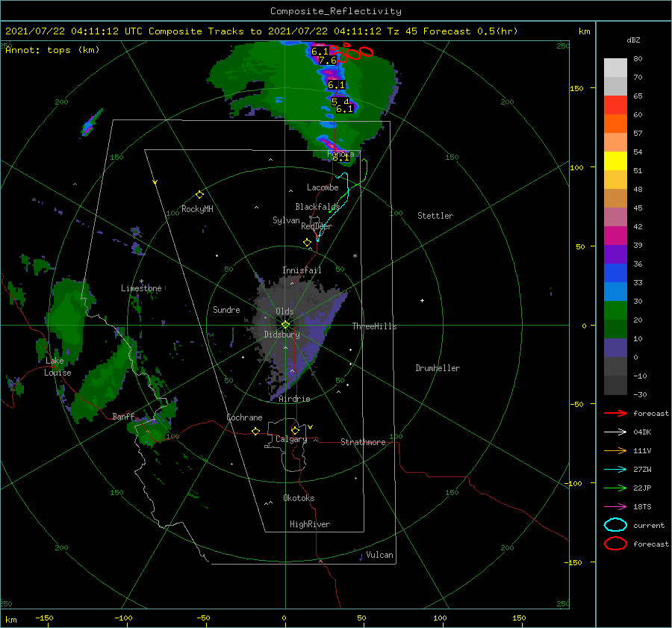Click the yellow radar-center diamond near Didsbury

pos(285,325)
